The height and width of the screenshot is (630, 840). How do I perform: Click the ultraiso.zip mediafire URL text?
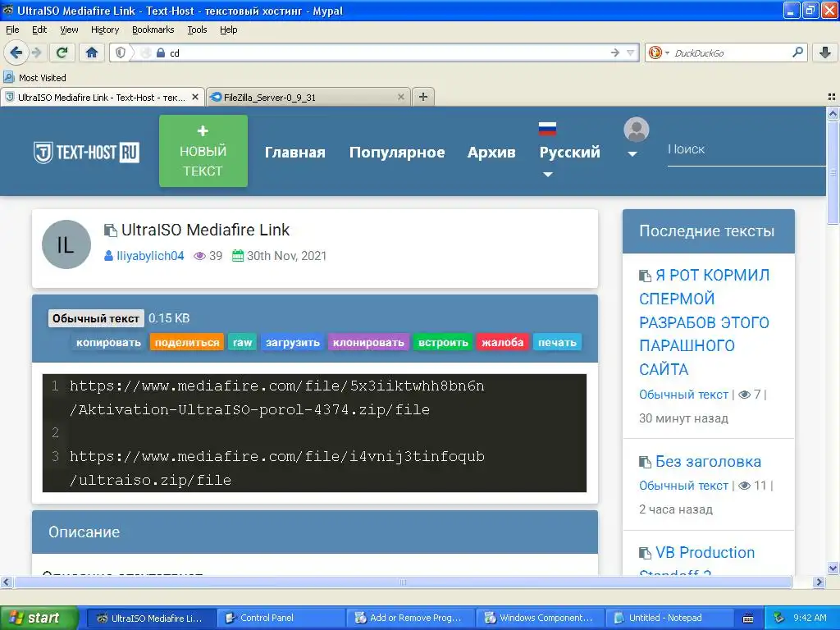277,468
